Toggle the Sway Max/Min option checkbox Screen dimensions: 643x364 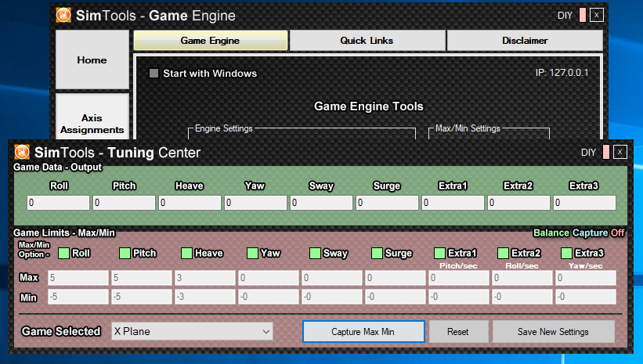pyautogui.click(x=315, y=253)
